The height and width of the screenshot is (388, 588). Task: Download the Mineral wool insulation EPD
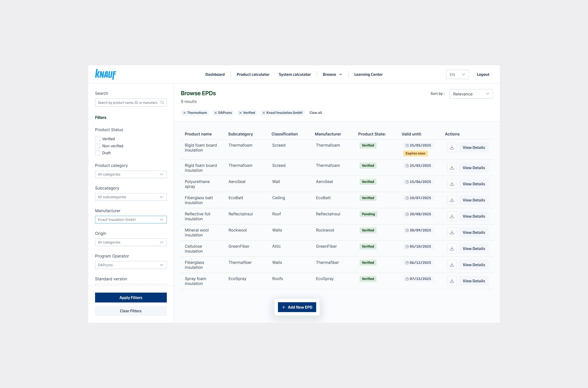click(x=452, y=232)
